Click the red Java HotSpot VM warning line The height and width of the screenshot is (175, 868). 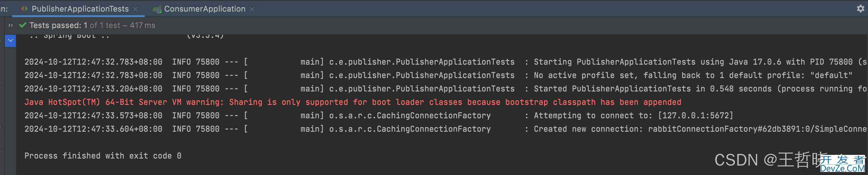click(353, 102)
